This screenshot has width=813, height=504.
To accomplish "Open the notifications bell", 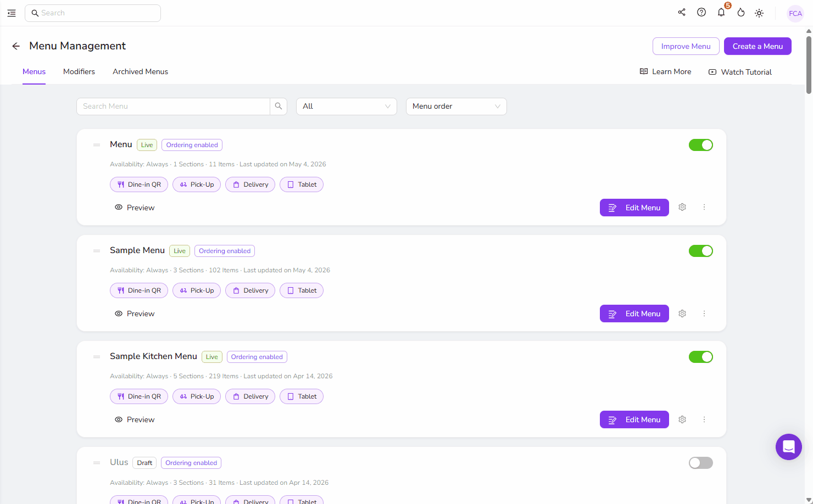I will [721, 12].
